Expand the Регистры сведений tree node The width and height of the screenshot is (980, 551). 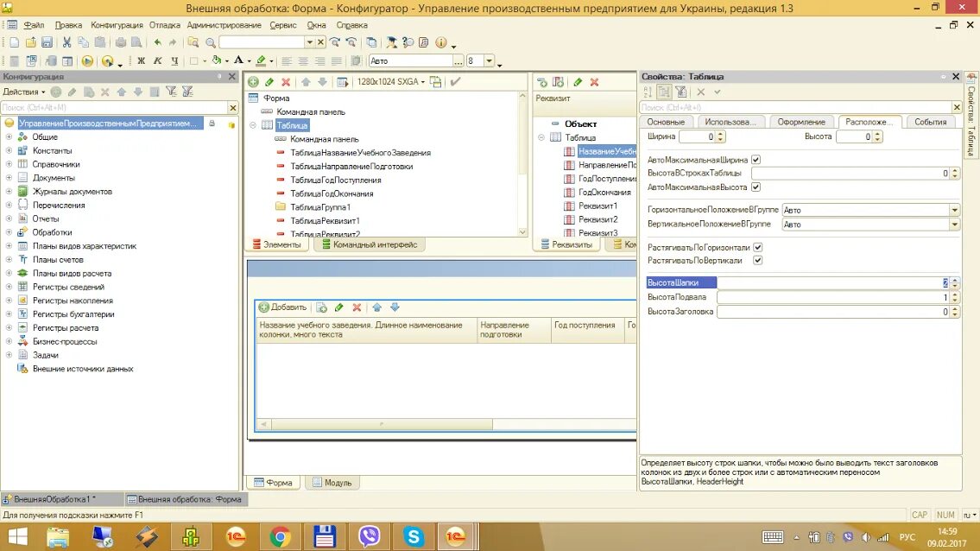9,287
